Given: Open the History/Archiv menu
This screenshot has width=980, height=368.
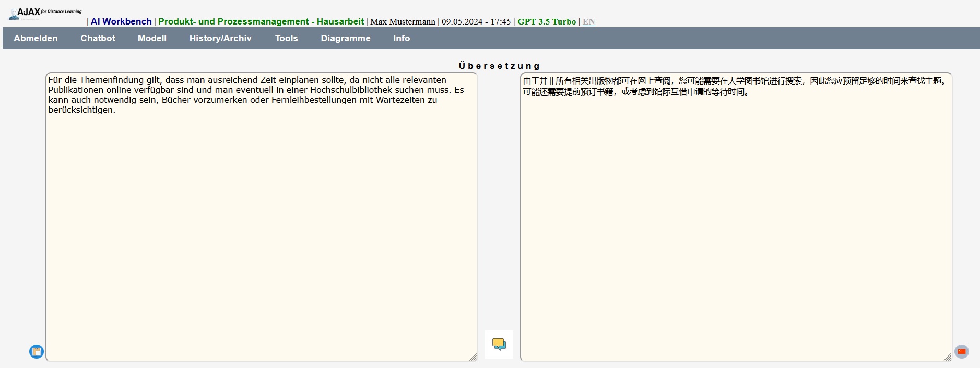Looking at the screenshot, I should tap(220, 38).
